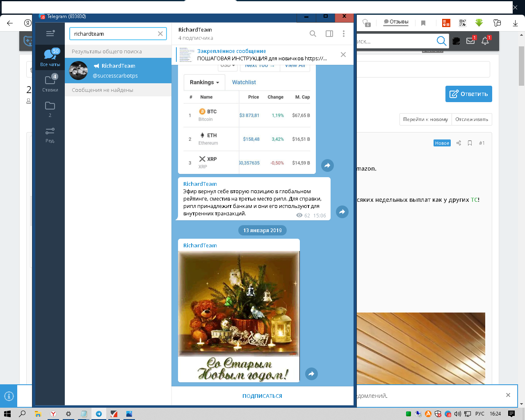Screen dimensions: 525x420
Task: Click the RichardTeam channel title in the header
Action: [x=195, y=30]
